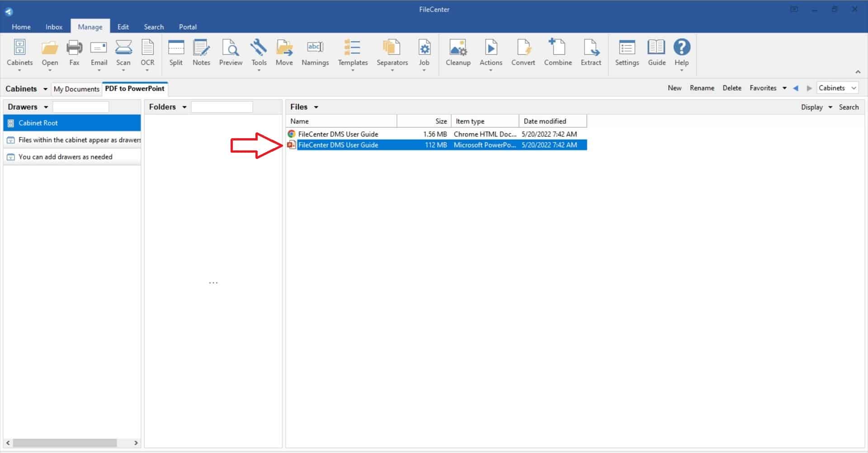The image size is (868, 453).
Task: Select the Split tool
Action: tap(176, 53)
